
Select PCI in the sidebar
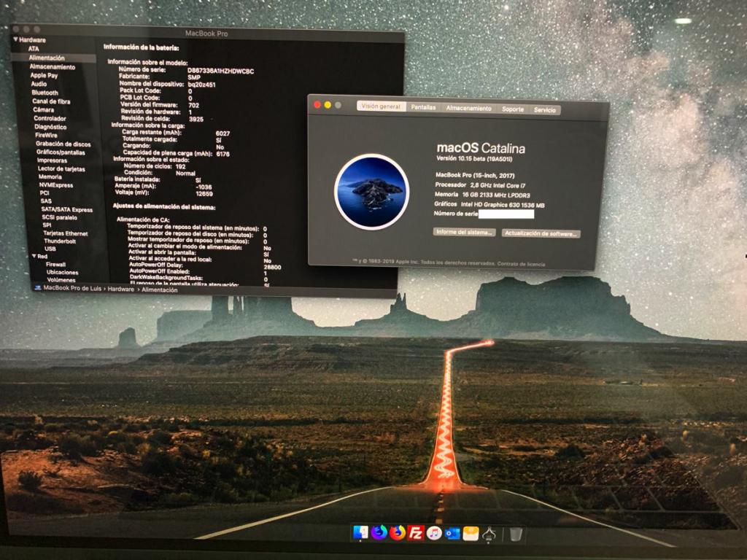[44, 192]
